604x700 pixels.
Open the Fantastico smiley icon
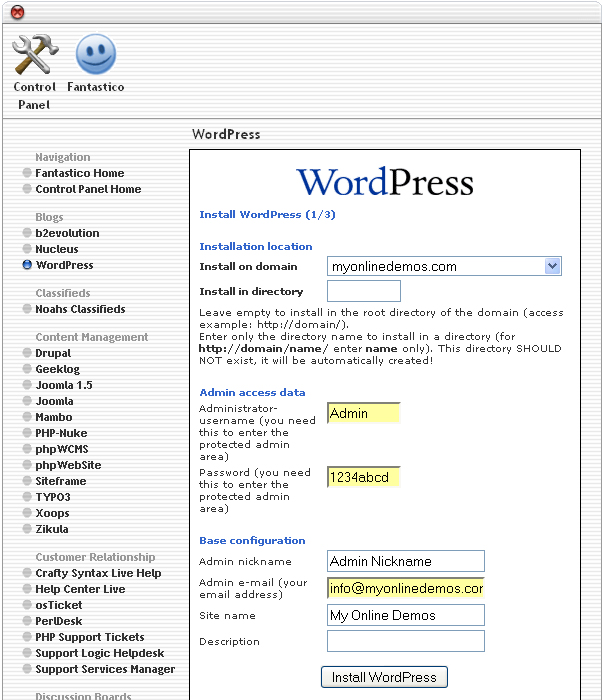(x=96, y=54)
